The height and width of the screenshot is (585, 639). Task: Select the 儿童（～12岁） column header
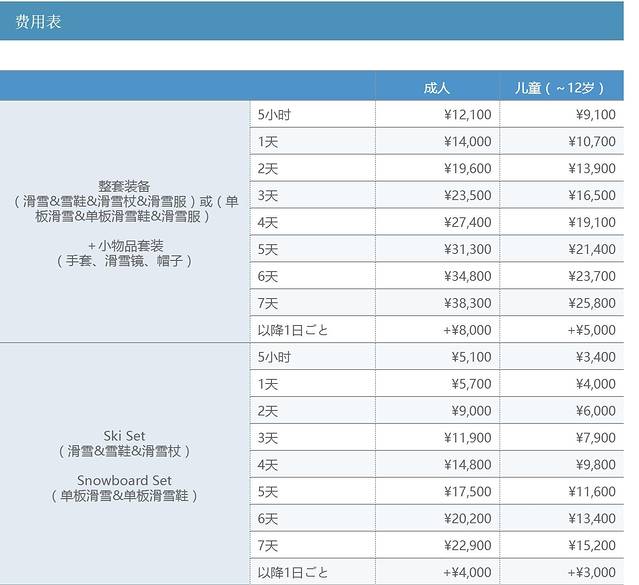[560, 88]
